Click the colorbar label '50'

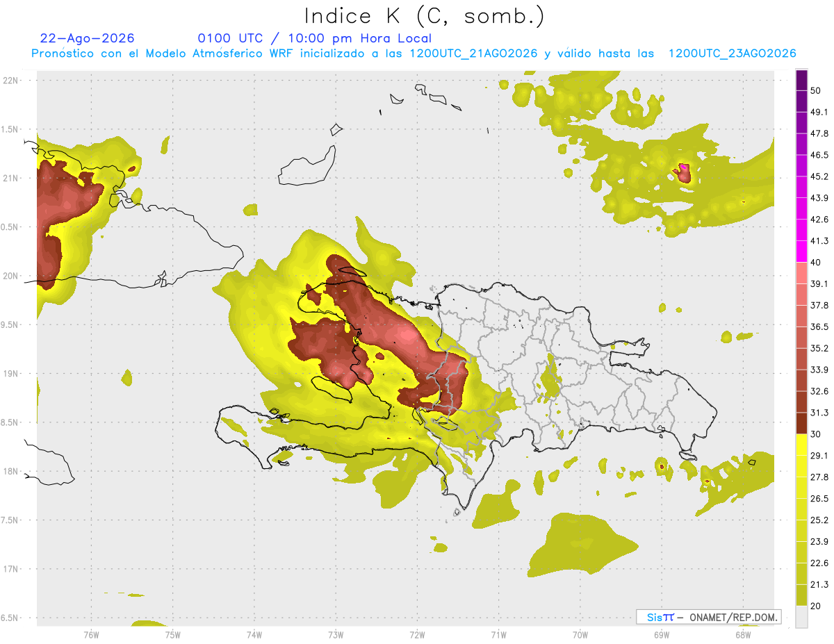click(817, 91)
